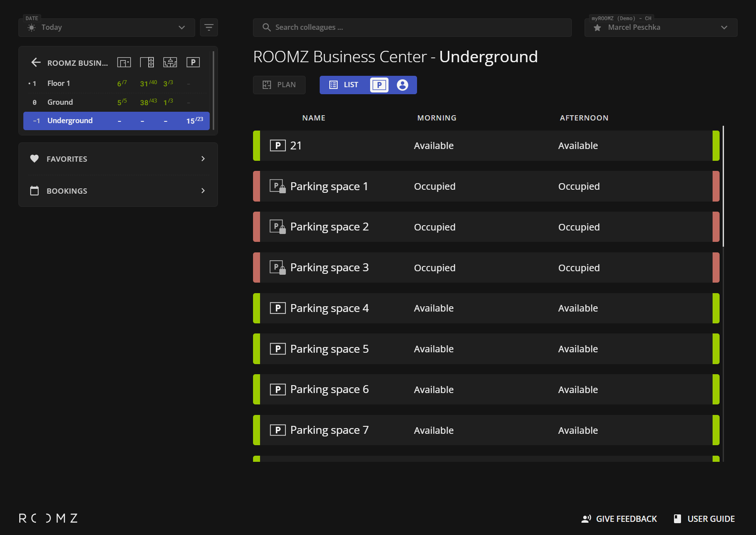Open the Date dropdown showing Today

pyautogui.click(x=107, y=28)
